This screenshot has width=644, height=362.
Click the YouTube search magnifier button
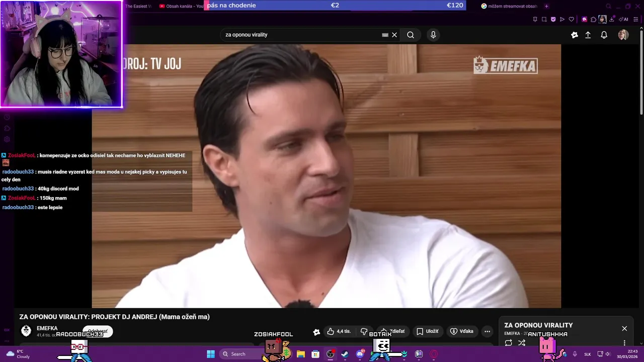pyautogui.click(x=411, y=35)
